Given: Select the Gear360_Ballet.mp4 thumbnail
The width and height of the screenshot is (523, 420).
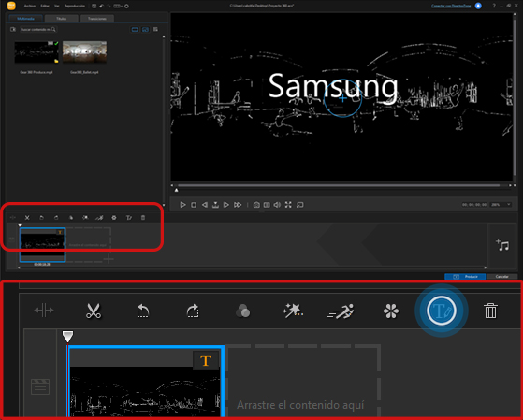Looking at the screenshot, I should pyautogui.click(x=85, y=52).
